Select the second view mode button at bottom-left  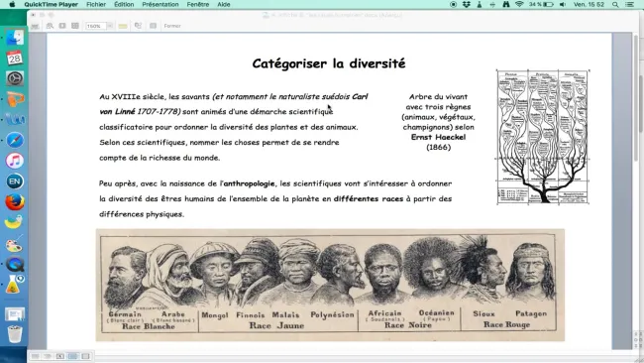(x=48, y=356)
